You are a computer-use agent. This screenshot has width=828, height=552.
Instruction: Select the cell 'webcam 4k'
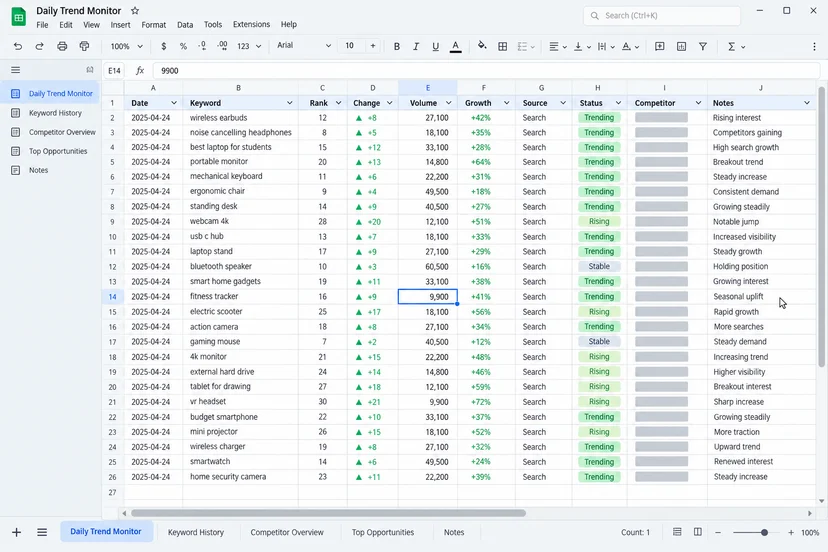pyautogui.click(x=240, y=221)
